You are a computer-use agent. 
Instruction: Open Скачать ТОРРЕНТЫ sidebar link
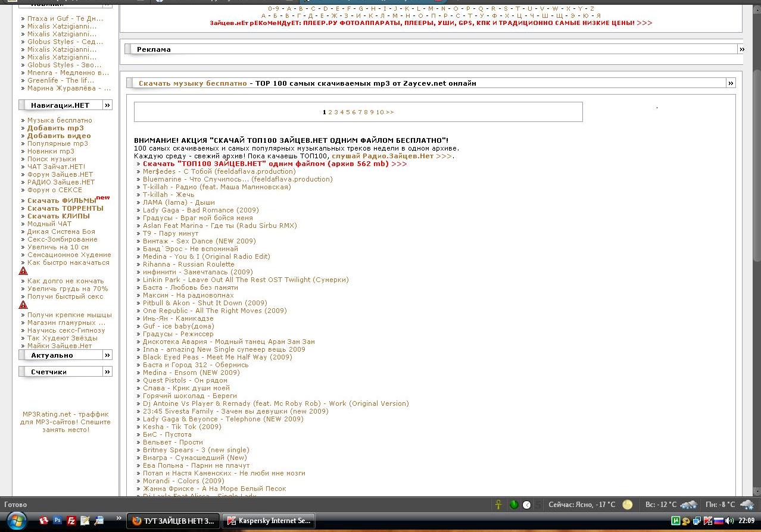(x=66, y=208)
